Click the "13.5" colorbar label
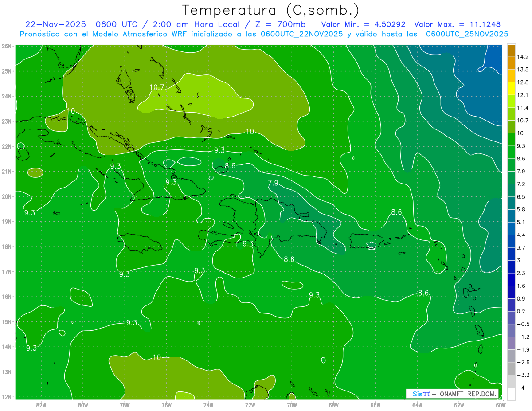The image size is (532, 411). 522,70
